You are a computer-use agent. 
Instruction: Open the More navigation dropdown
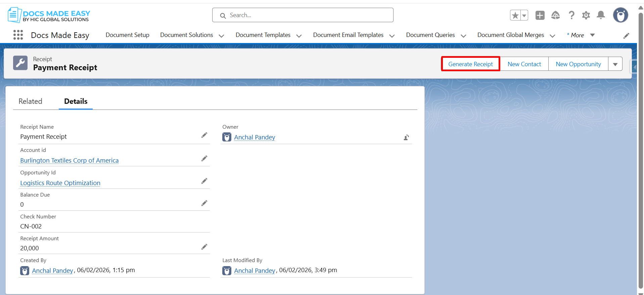592,35
